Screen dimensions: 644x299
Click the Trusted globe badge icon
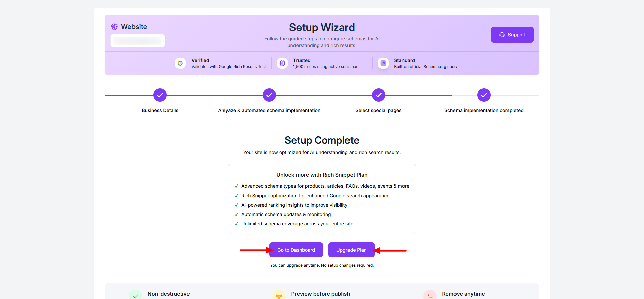point(282,63)
